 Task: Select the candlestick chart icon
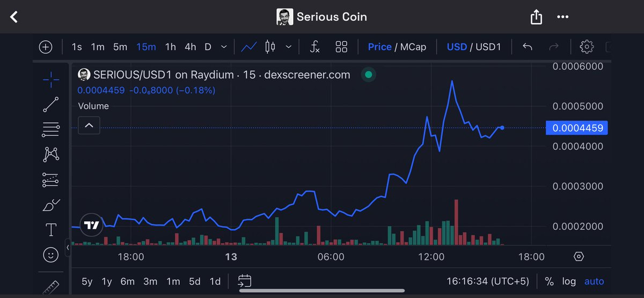coord(270,47)
